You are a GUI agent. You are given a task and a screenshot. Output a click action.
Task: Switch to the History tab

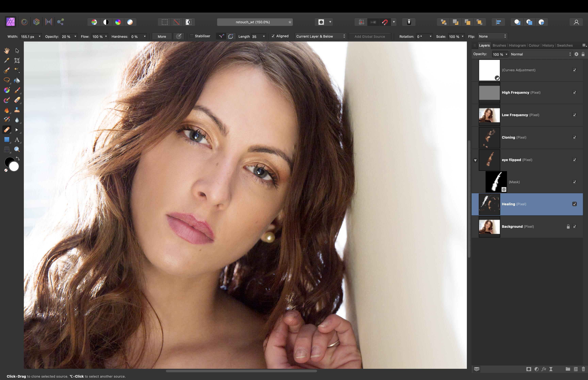click(548, 45)
